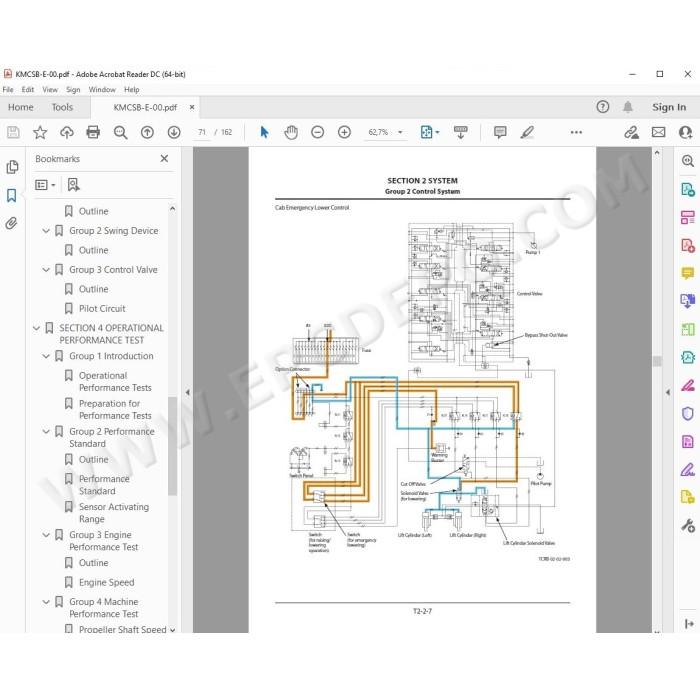Open Fill & Sign pen tool
700x700 pixels.
(x=688, y=470)
